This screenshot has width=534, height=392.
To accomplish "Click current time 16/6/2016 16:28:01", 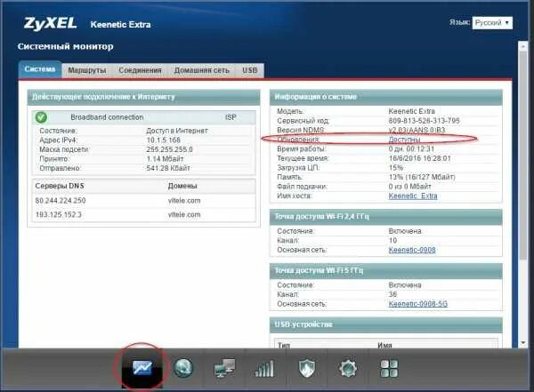I will [419, 158].
